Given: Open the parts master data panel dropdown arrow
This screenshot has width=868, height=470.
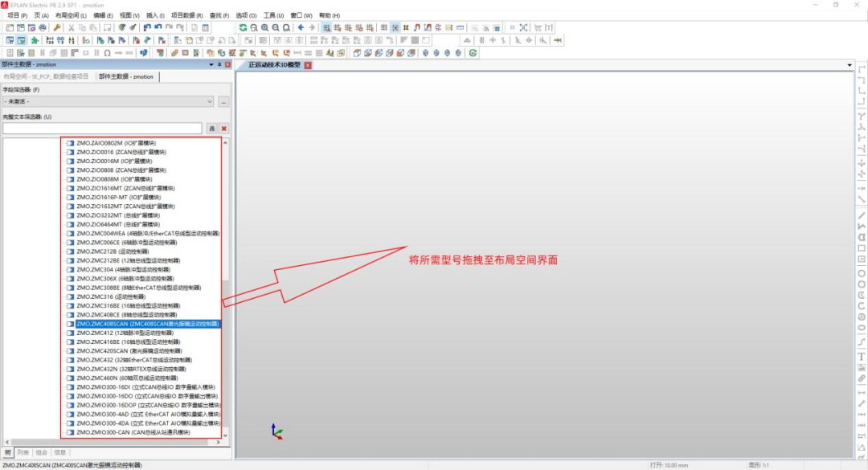Looking at the screenshot, I should pos(211,65).
